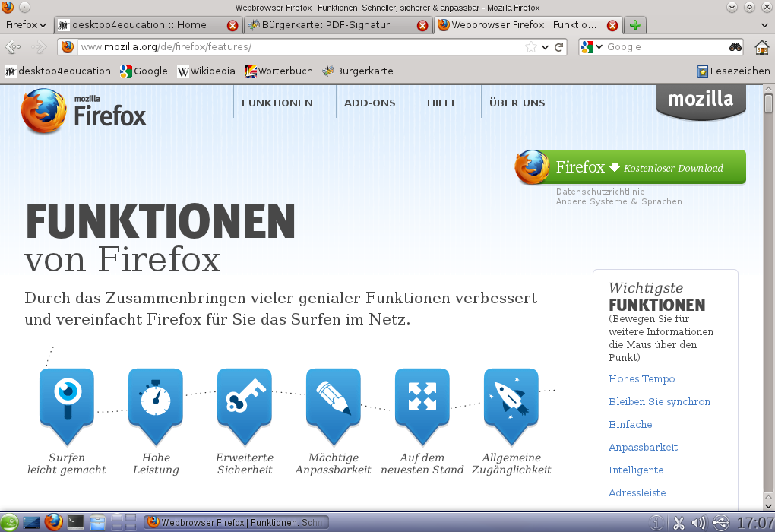Open the address bar history dropdown
775x532 pixels.
tap(546, 47)
